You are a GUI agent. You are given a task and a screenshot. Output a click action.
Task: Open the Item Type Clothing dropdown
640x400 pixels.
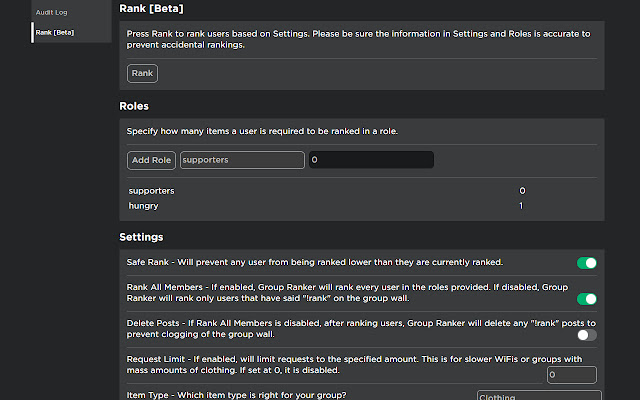pyautogui.click(x=539, y=396)
